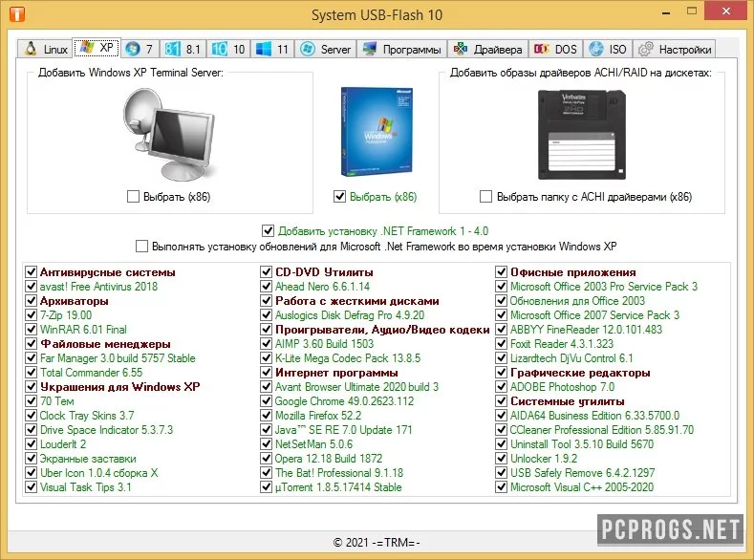Image resolution: width=754 pixels, height=560 pixels.
Task: Toggle Системные утилиты category
Action: 502,401
